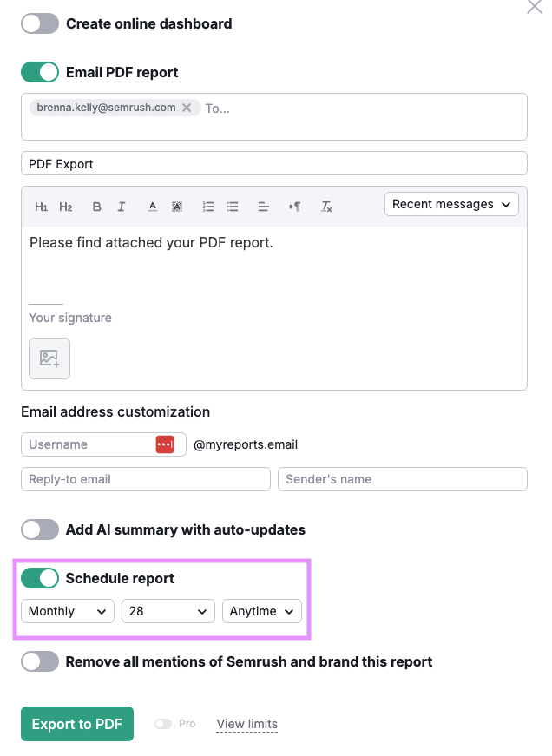The image size is (552, 756).
Task: Insert a numbered list
Action: point(208,207)
